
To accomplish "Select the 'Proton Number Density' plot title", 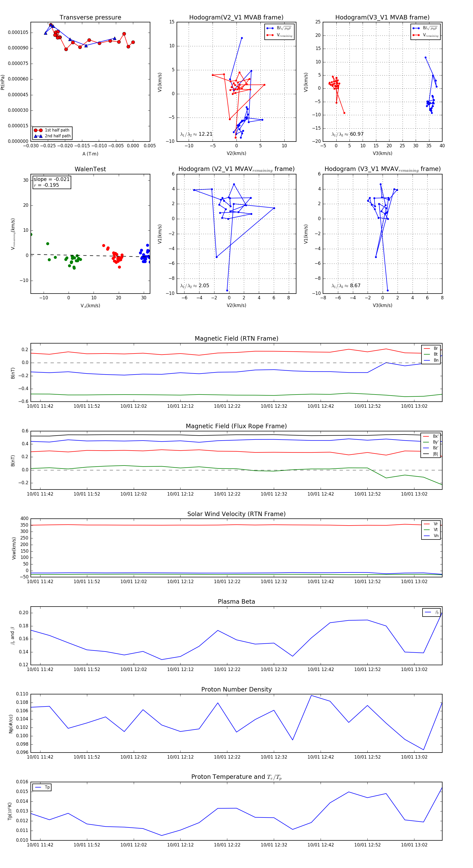I will coord(236,689).
